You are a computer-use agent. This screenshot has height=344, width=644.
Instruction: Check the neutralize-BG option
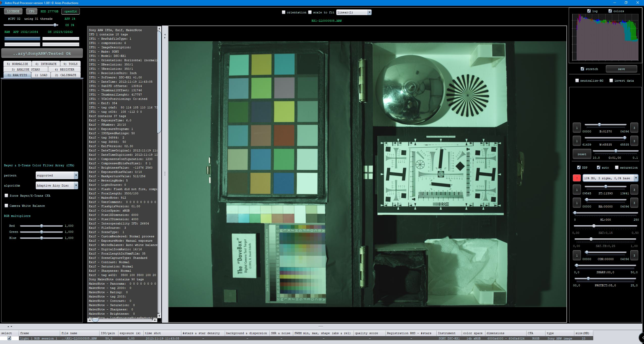coord(577,81)
